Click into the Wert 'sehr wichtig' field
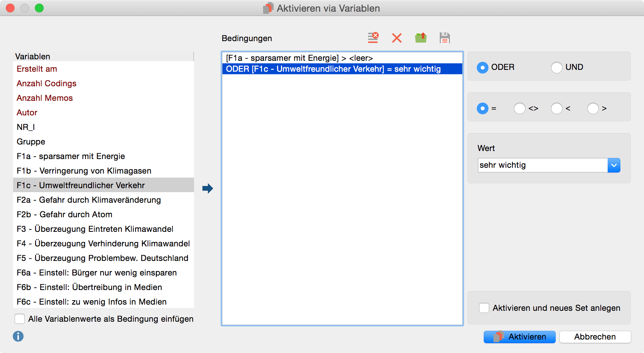Screen dimensions: 644x353 pos(543,165)
